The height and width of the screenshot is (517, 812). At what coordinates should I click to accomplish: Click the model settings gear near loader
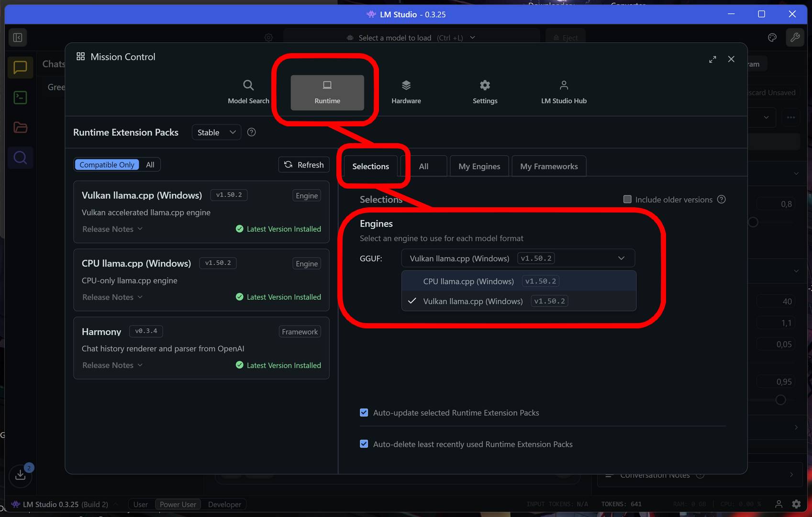tap(268, 37)
